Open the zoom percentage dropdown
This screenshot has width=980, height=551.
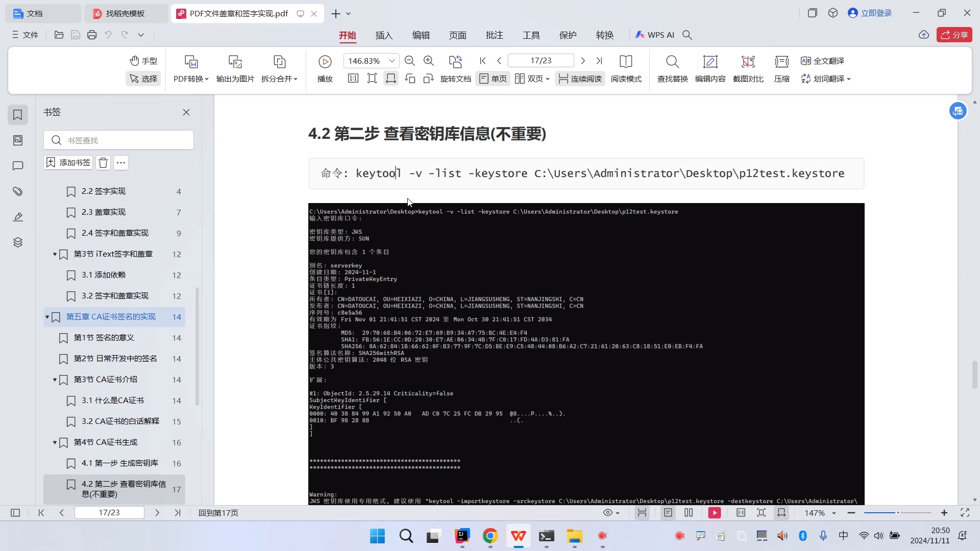coord(391,60)
